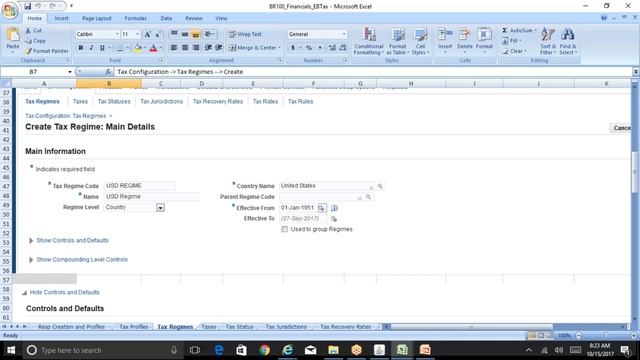Open the Regime Level Country dropdown
Screen dimensions: 640x360
160,208
